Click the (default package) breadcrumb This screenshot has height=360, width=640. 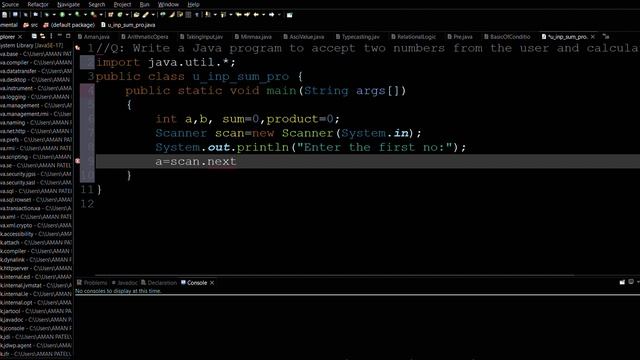click(69, 25)
